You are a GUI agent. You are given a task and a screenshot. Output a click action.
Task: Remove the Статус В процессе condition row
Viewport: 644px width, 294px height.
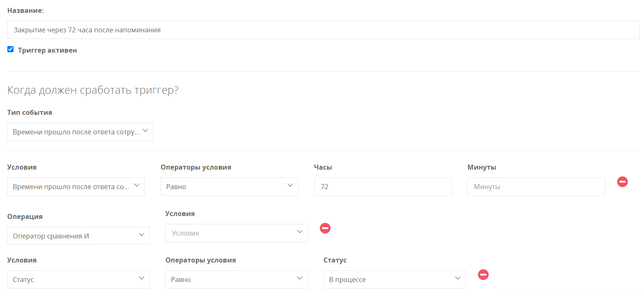coord(483,275)
